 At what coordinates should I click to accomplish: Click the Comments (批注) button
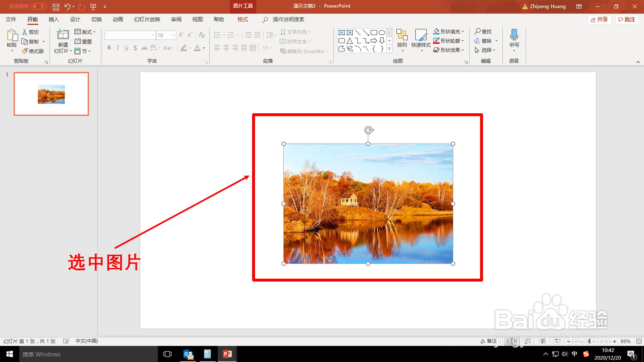coord(627,20)
